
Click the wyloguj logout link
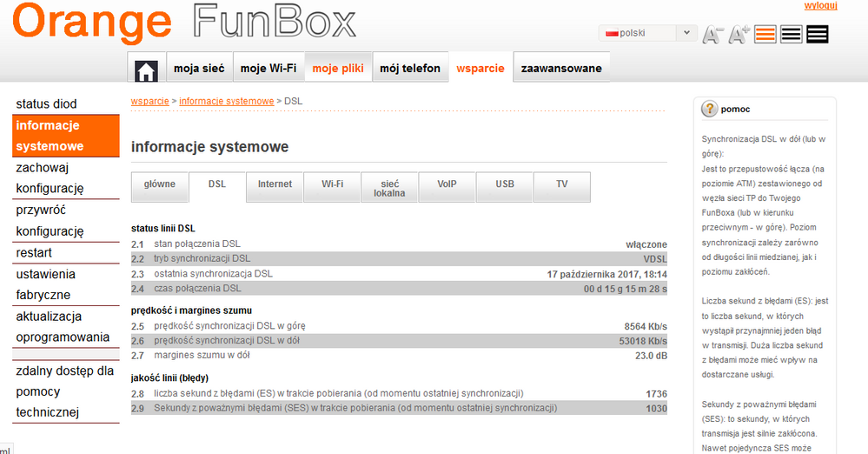[820, 6]
